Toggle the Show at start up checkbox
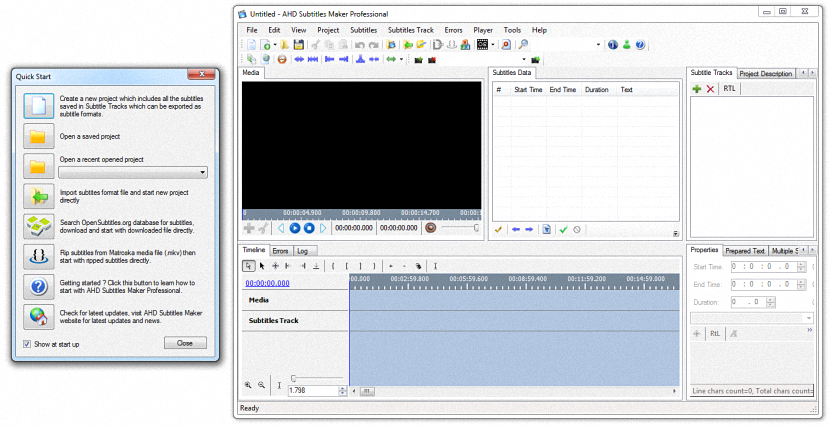This screenshot has height=427, width=830. (x=27, y=344)
